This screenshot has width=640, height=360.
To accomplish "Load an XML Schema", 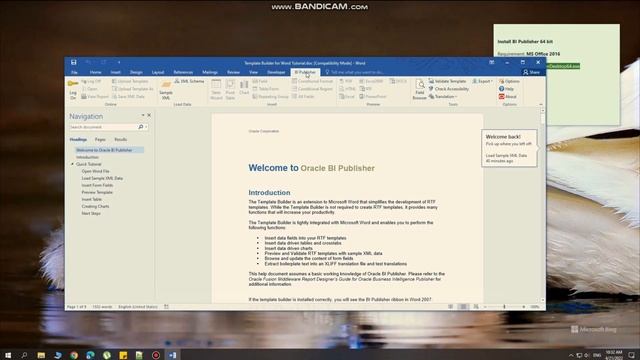I will pyautogui.click(x=189, y=81).
